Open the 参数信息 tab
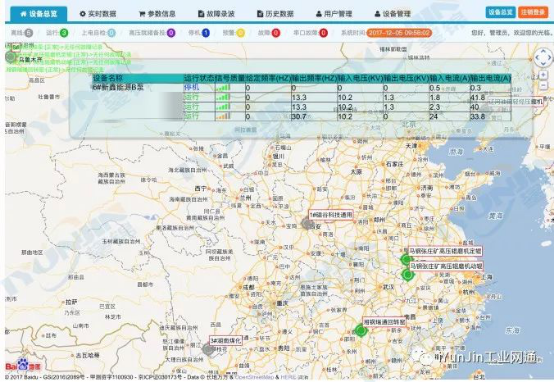The image size is (554, 382). tap(157, 14)
